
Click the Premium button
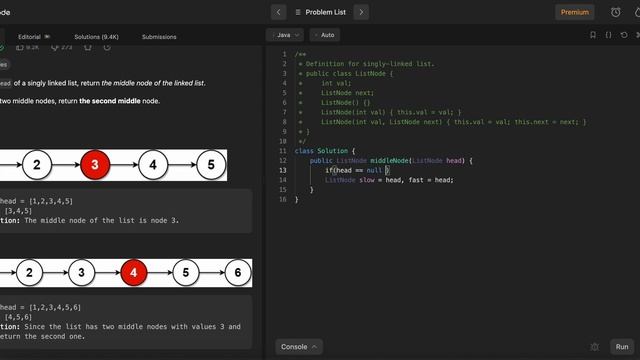pyautogui.click(x=574, y=12)
